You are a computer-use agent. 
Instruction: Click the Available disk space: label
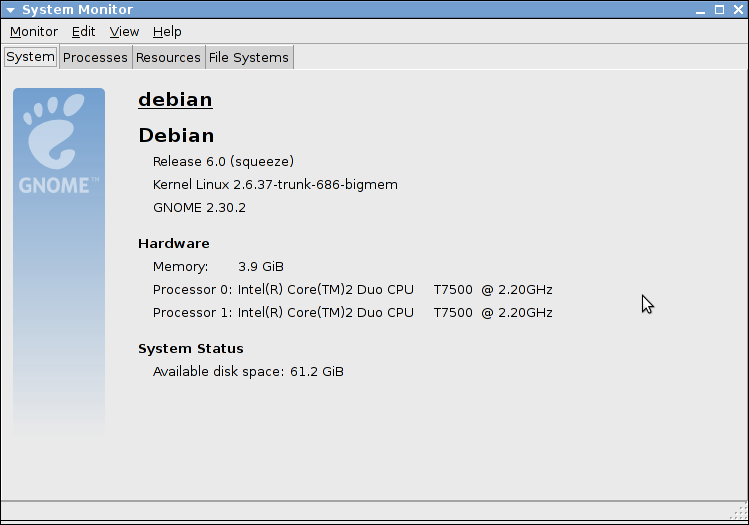[218, 372]
